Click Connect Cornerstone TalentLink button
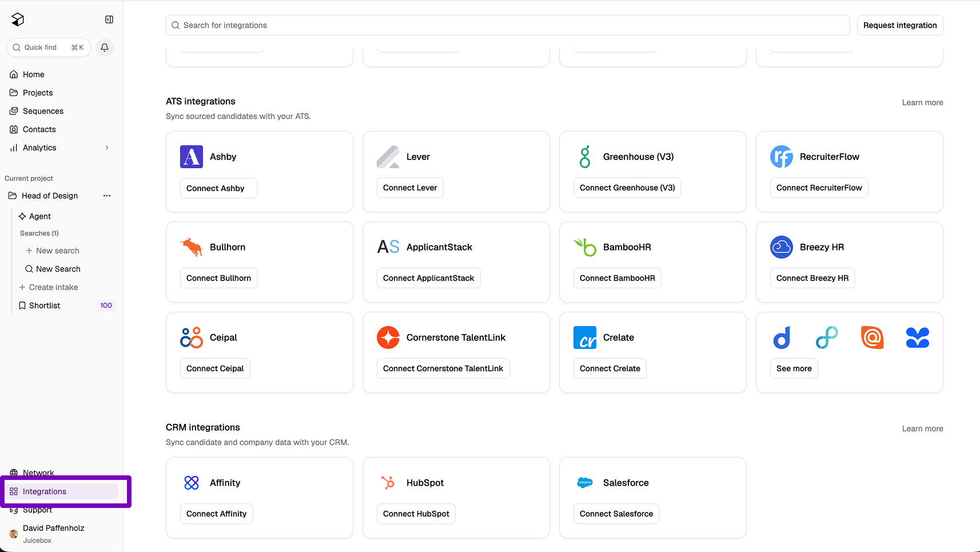This screenshot has width=980, height=552. 443,368
